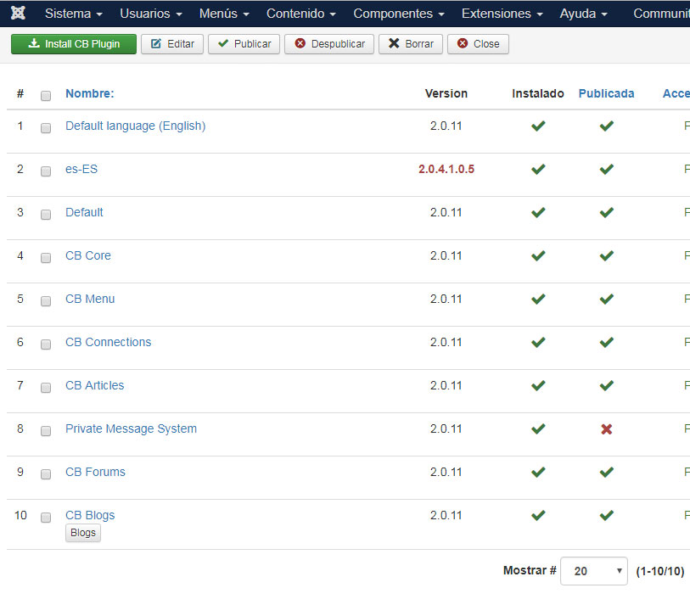Click the installed checkmark for CB Forums
690x616 pixels.
(x=538, y=472)
